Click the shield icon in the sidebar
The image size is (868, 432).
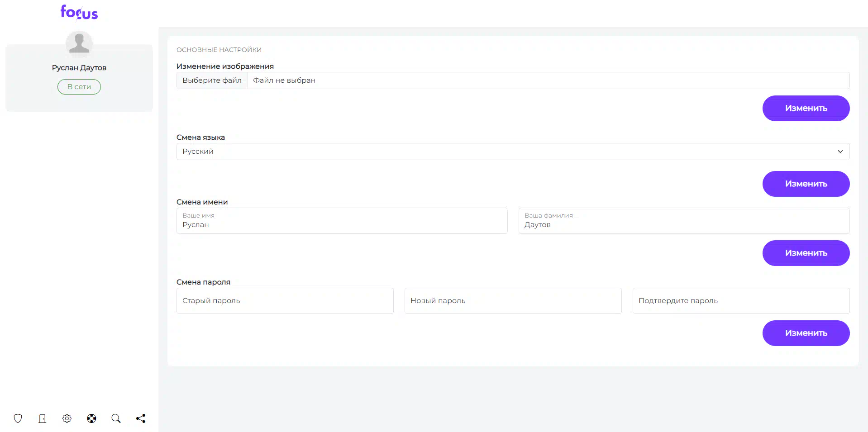click(x=18, y=418)
